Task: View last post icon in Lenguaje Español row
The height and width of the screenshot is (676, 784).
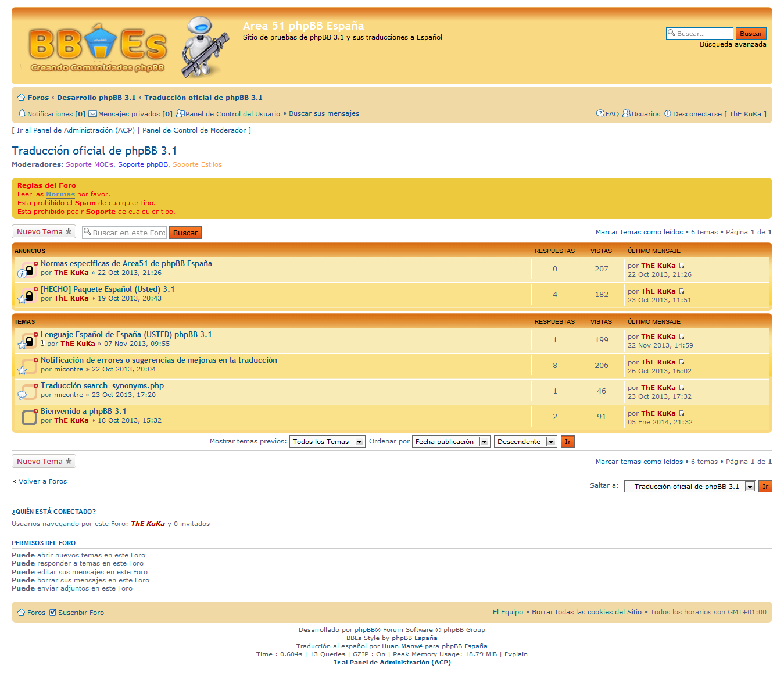Action: click(x=682, y=337)
